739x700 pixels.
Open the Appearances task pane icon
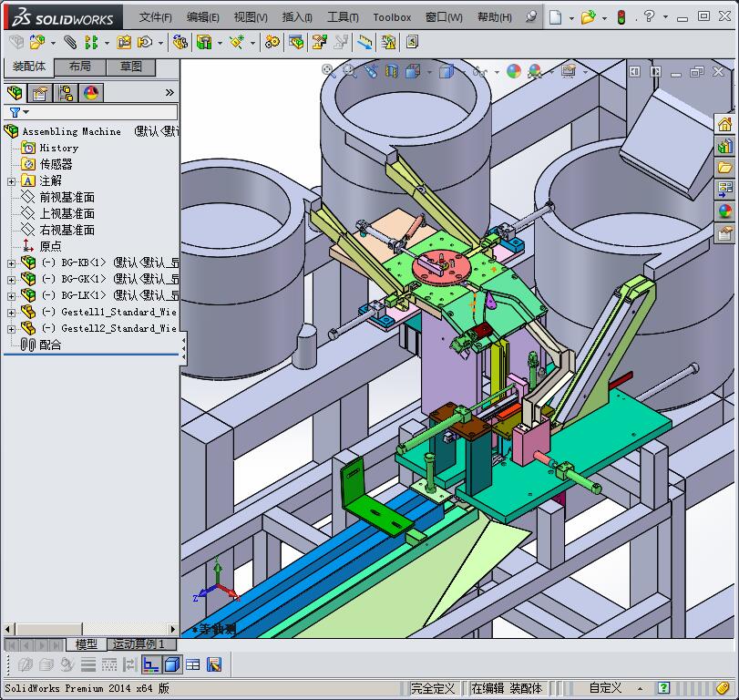tap(724, 211)
